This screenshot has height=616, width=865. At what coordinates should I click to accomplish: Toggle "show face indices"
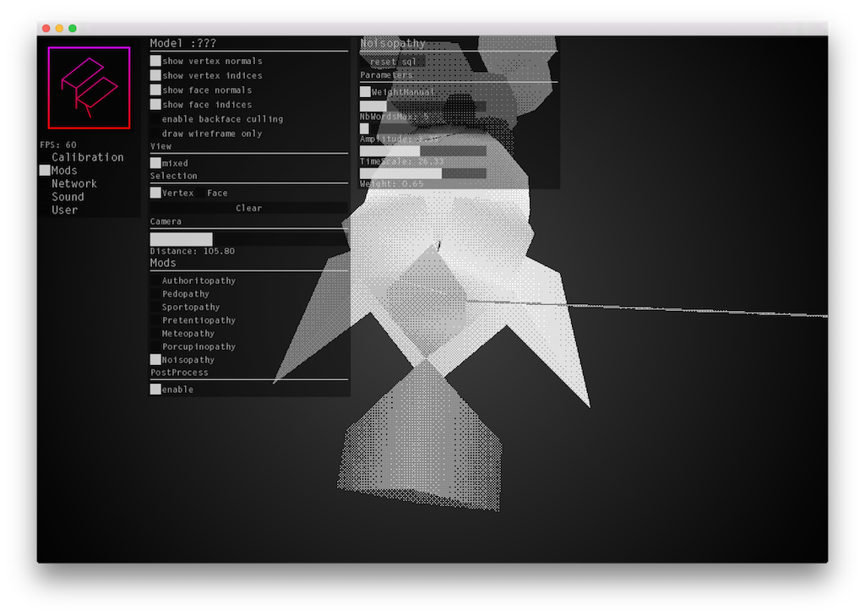pyautogui.click(x=155, y=104)
